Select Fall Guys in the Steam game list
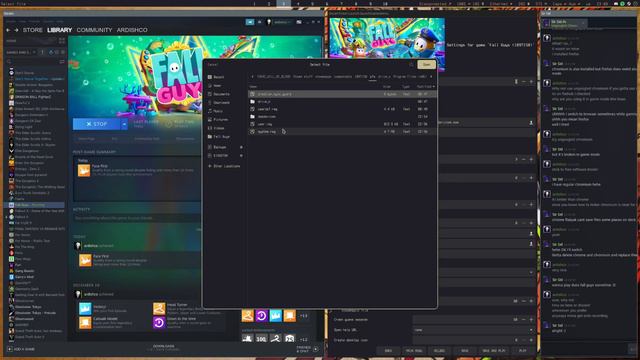 coord(35,205)
